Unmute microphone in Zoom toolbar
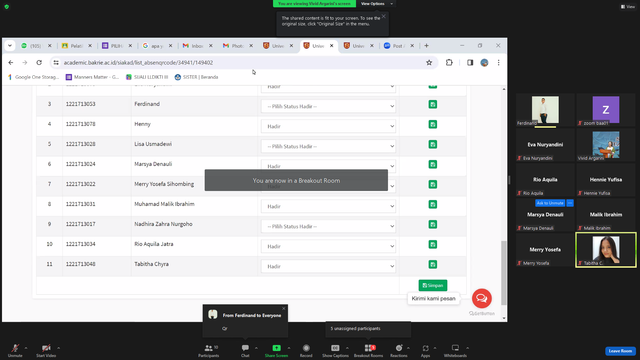Image resolution: width=640 pixels, height=360 pixels. coord(15,350)
